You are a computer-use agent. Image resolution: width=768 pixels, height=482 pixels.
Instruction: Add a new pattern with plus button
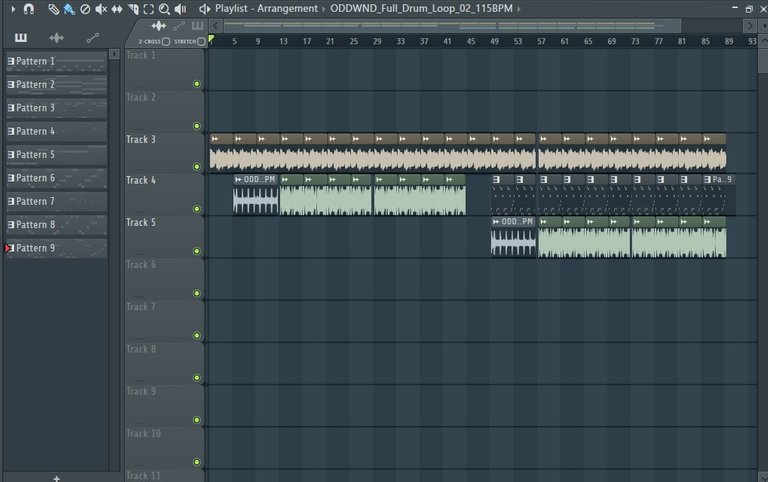(x=57, y=478)
